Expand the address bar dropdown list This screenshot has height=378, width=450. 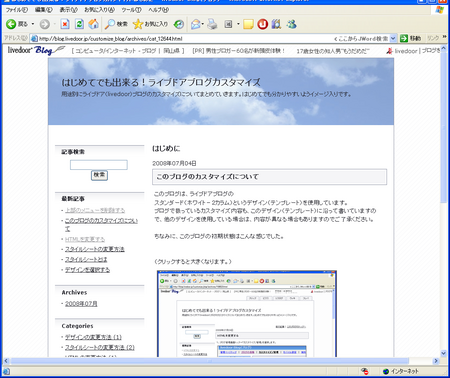coord(393,38)
